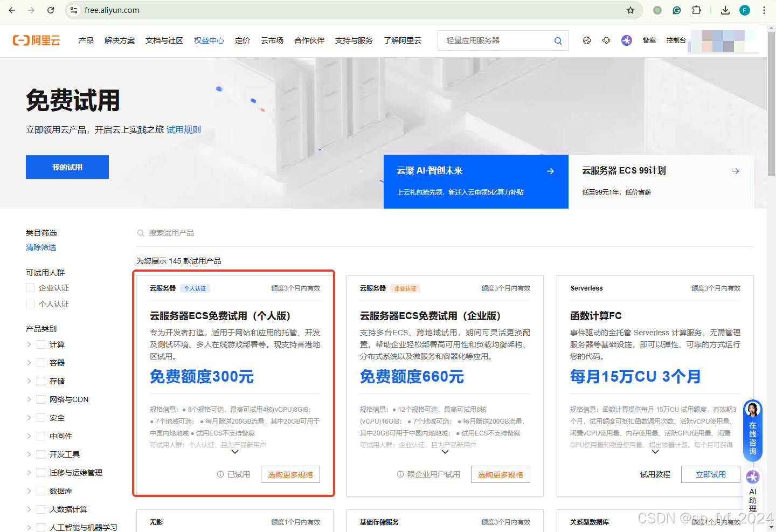Click the 我的试用 button
The width and height of the screenshot is (776, 532).
(x=67, y=167)
